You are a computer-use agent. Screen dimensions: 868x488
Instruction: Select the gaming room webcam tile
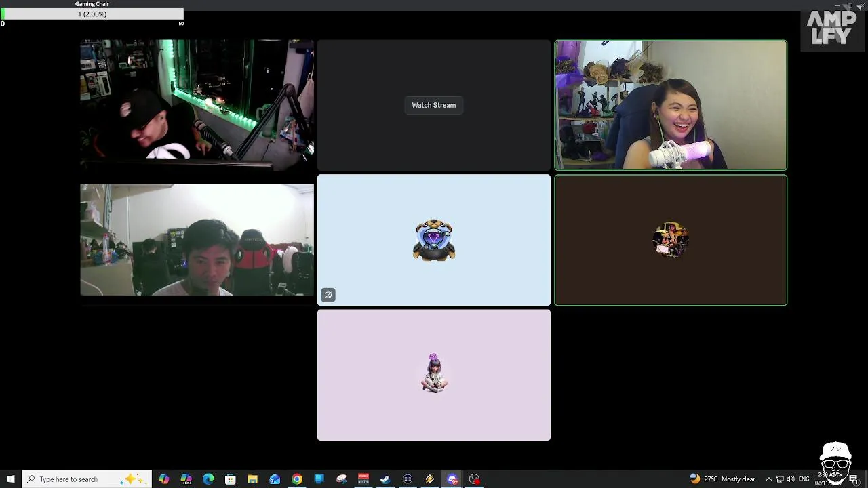pos(197,240)
